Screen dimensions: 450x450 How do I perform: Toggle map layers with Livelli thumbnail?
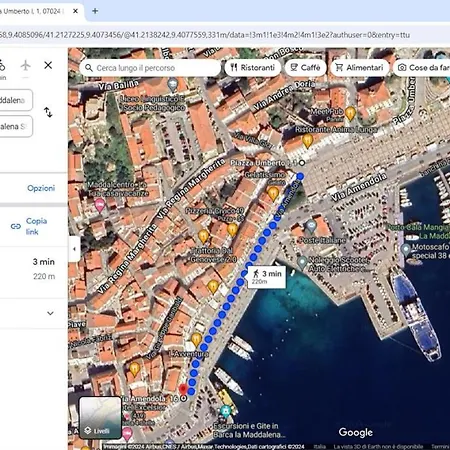coord(100,417)
